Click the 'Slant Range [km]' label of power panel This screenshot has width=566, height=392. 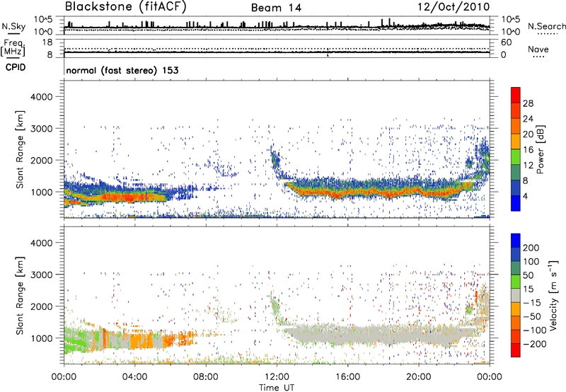coord(20,149)
